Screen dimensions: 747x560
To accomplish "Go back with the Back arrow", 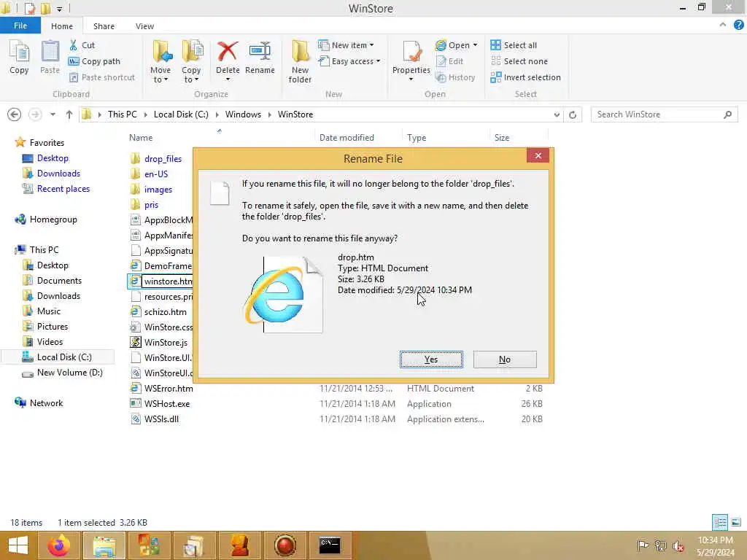I will (x=15, y=114).
